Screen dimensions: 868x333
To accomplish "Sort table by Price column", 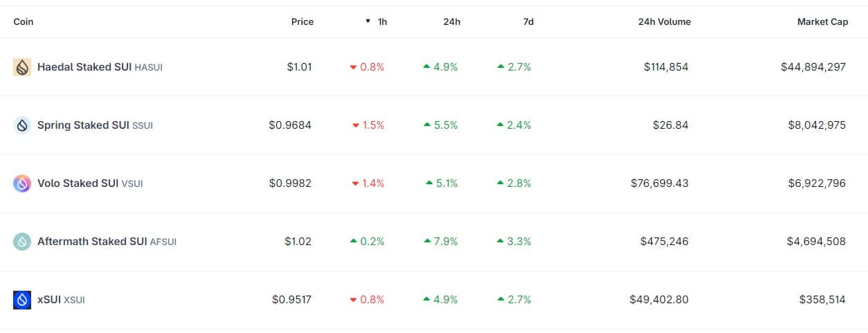I will 302,21.
